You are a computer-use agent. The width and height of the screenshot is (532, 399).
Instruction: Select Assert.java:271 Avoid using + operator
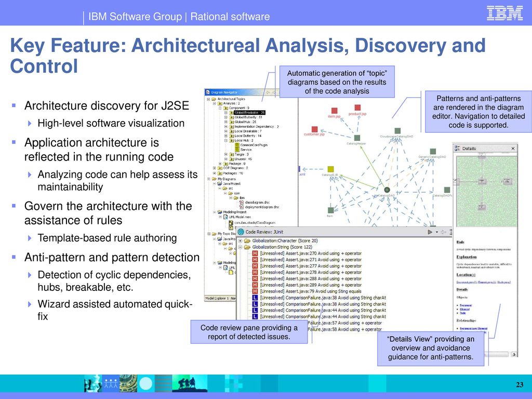pos(311,260)
